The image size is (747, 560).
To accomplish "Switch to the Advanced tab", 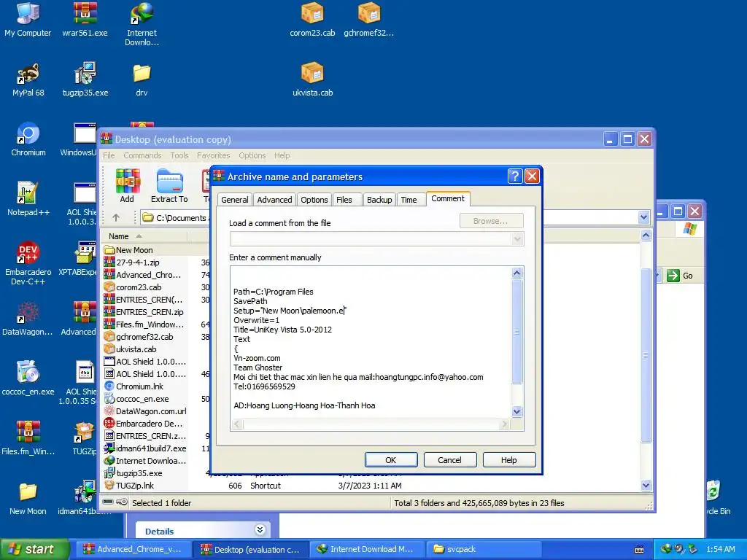I will click(274, 200).
